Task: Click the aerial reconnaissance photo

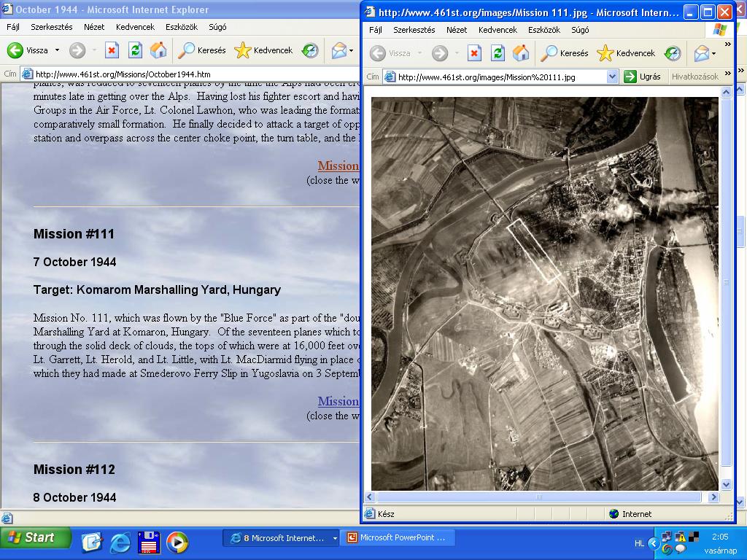Action: [544, 294]
